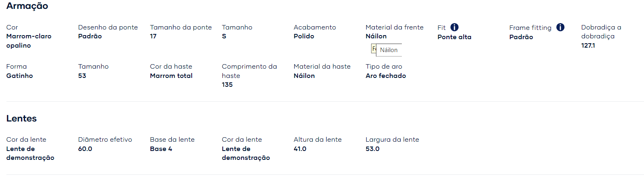Click the Altura da lente value 41.0
The image size is (644, 176).
(300, 149)
